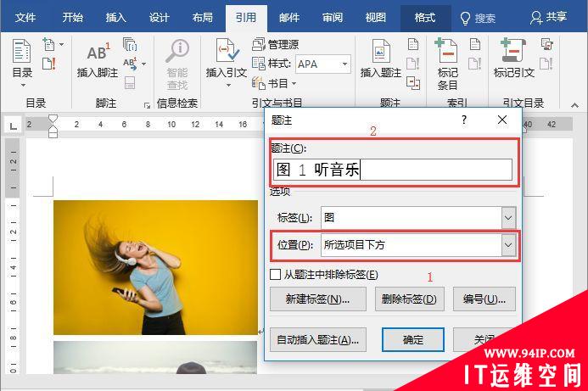
Task: Click the first-line indent marker on ruler
Action: tap(53, 120)
